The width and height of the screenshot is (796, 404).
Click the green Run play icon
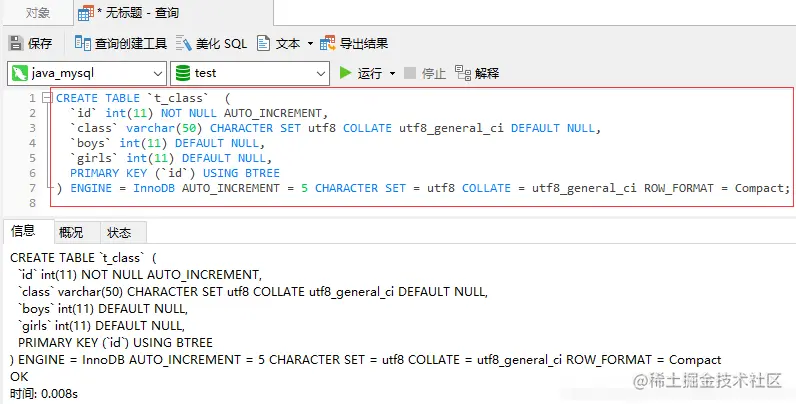[x=346, y=73]
